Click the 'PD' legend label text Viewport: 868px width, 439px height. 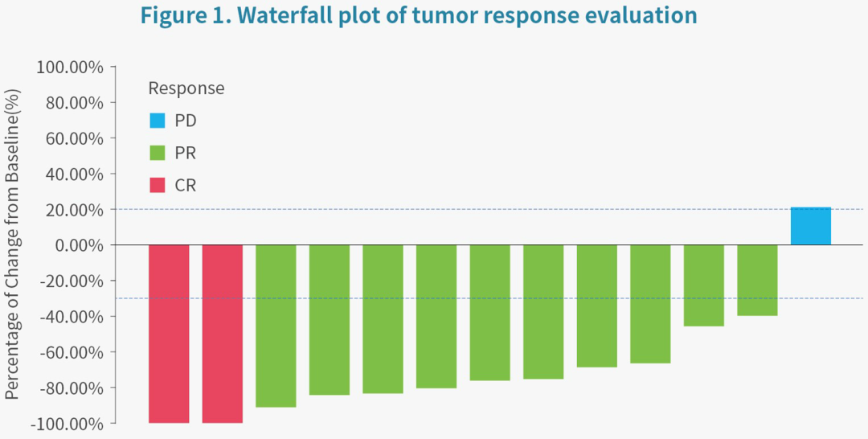[x=186, y=121]
